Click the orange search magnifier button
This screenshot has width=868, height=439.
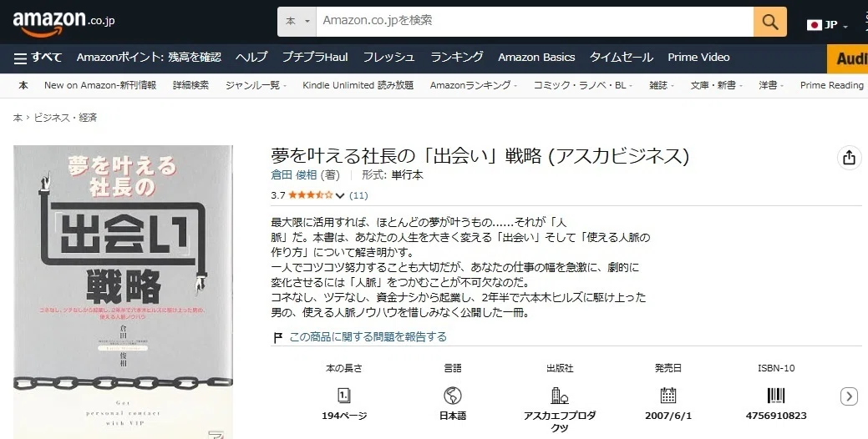click(770, 22)
